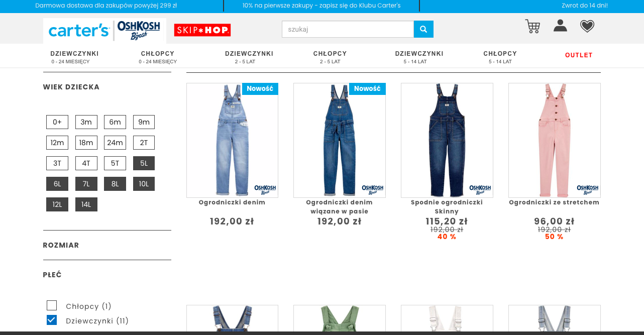Check the Chłopcy (1) gender filter
The height and width of the screenshot is (335, 644).
52,305
